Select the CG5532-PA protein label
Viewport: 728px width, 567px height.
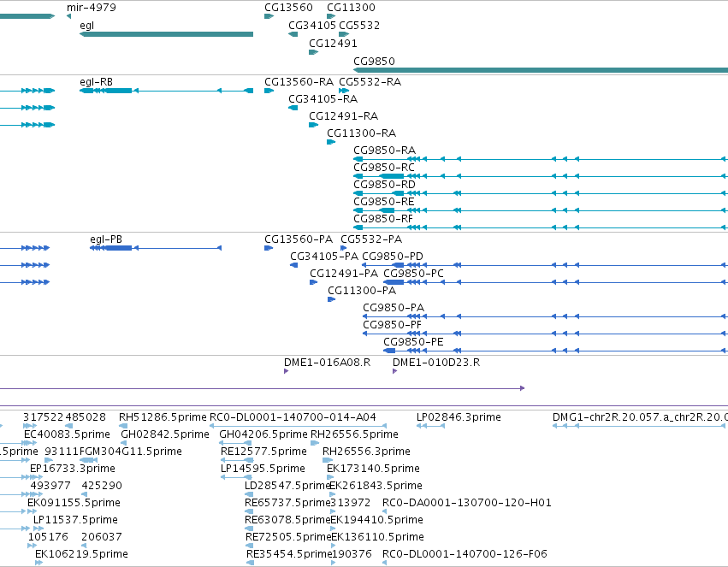click(371, 239)
